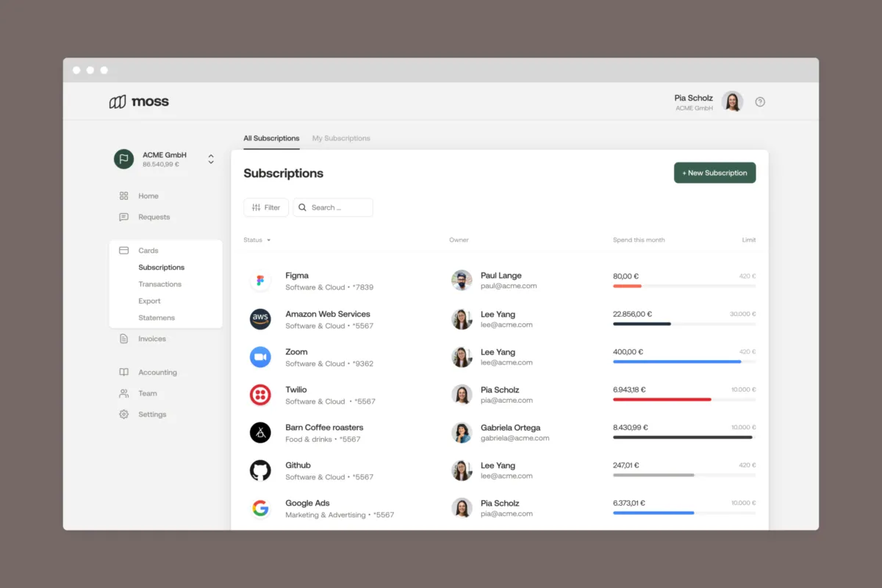Screen dimensions: 882x588
Task: Click the Food & drinks • *5567 text
Action: click(x=323, y=440)
